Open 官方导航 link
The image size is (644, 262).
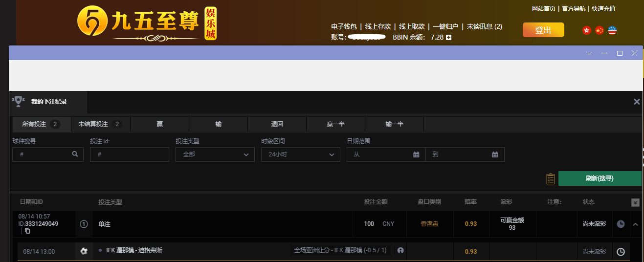coord(574,9)
